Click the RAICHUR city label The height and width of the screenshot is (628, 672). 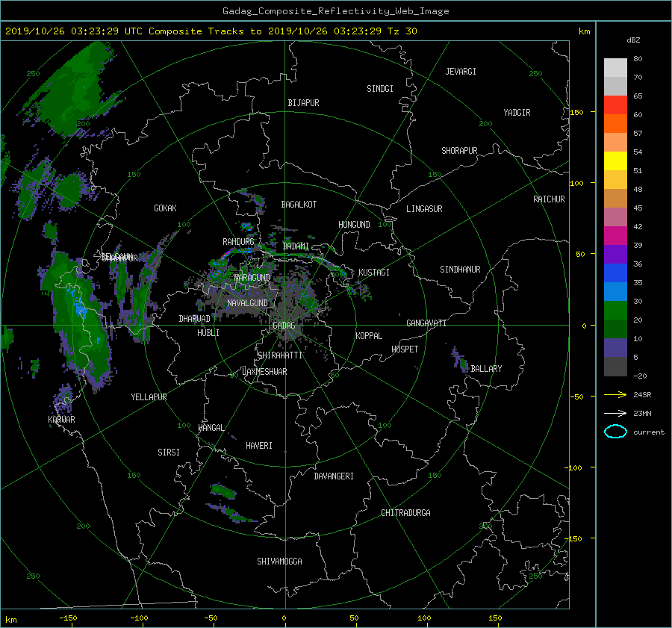coord(549,199)
